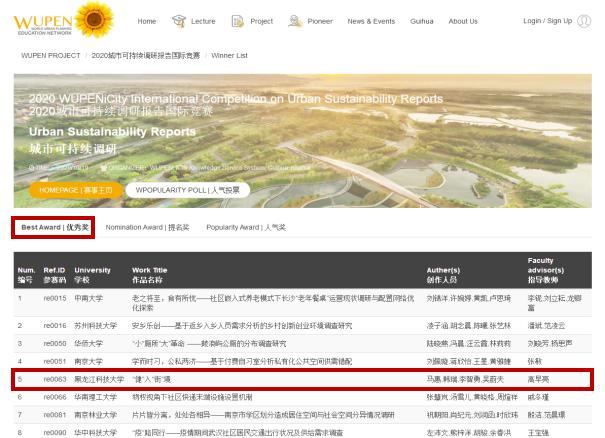Switch to Nomination Award tab
Image resolution: width=605 pixels, height=438 pixels.
click(147, 227)
